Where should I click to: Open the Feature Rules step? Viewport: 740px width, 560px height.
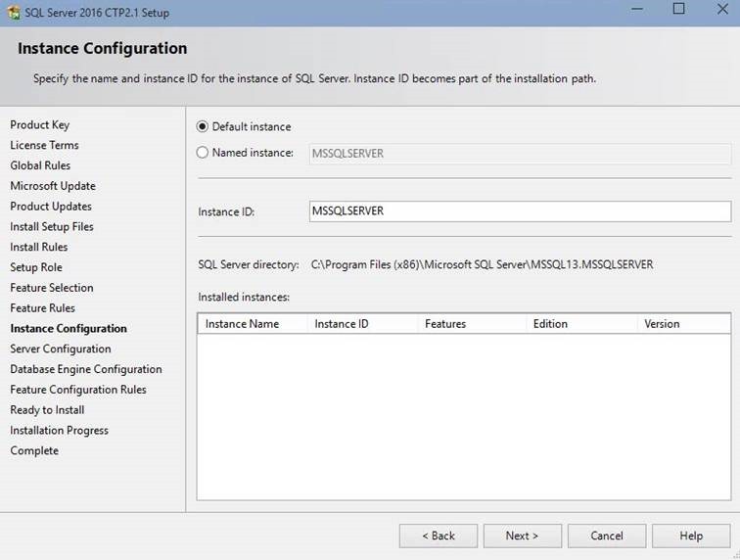(x=42, y=307)
